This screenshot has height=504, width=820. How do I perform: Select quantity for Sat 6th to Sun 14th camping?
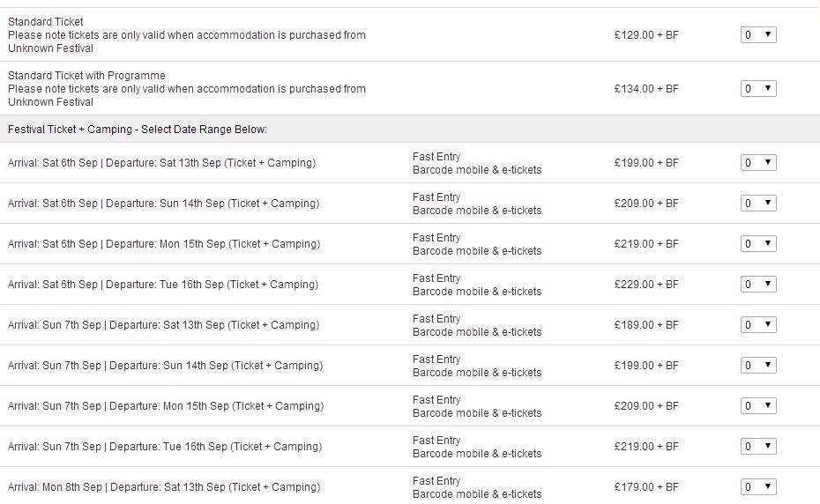[x=758, y=204]
